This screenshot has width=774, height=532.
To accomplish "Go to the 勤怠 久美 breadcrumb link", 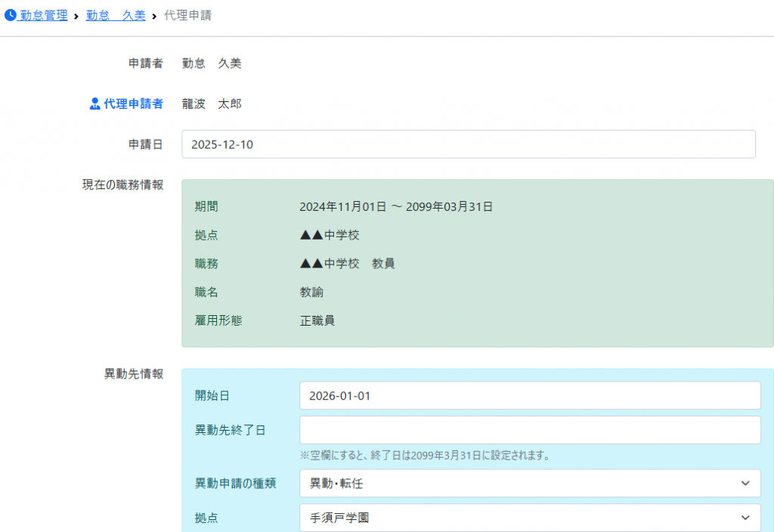I will [116, 15].
